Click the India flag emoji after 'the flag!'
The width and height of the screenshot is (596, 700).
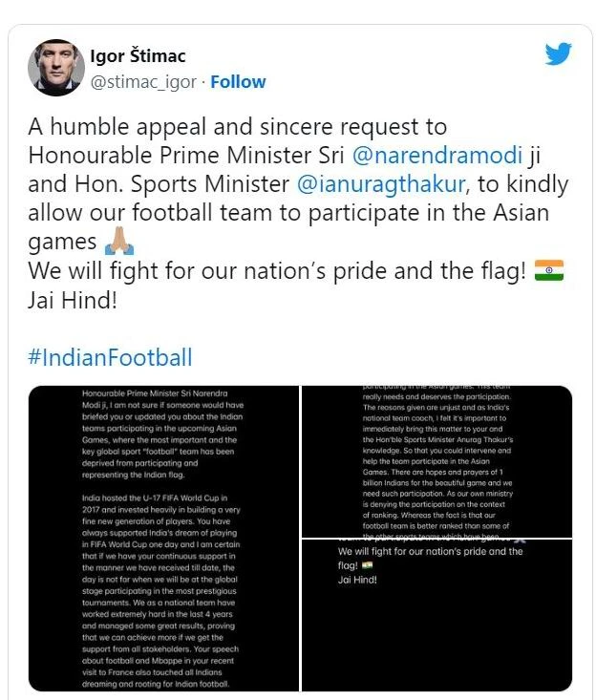click(549, 270)
